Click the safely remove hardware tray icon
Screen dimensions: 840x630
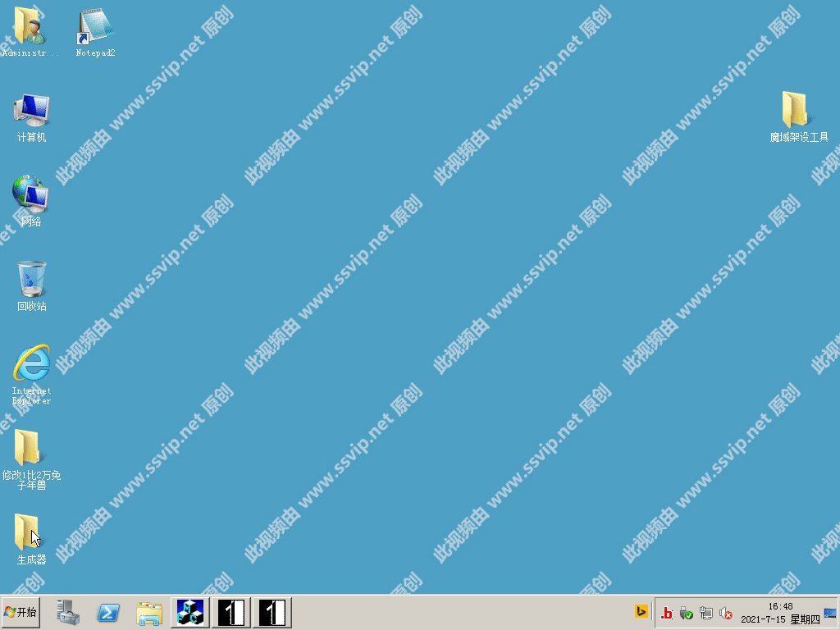(x=687, y=612)
